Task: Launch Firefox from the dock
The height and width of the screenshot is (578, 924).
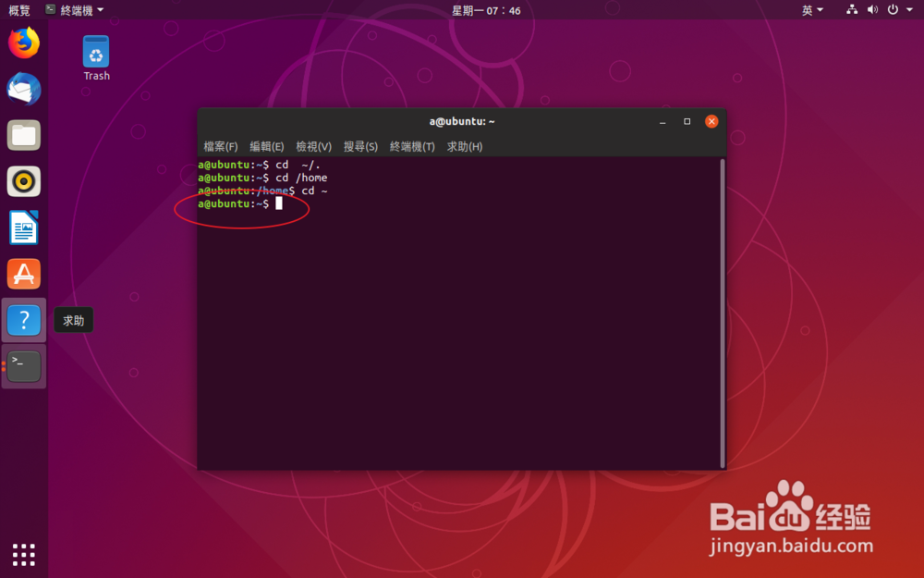Action: [24, 43]
